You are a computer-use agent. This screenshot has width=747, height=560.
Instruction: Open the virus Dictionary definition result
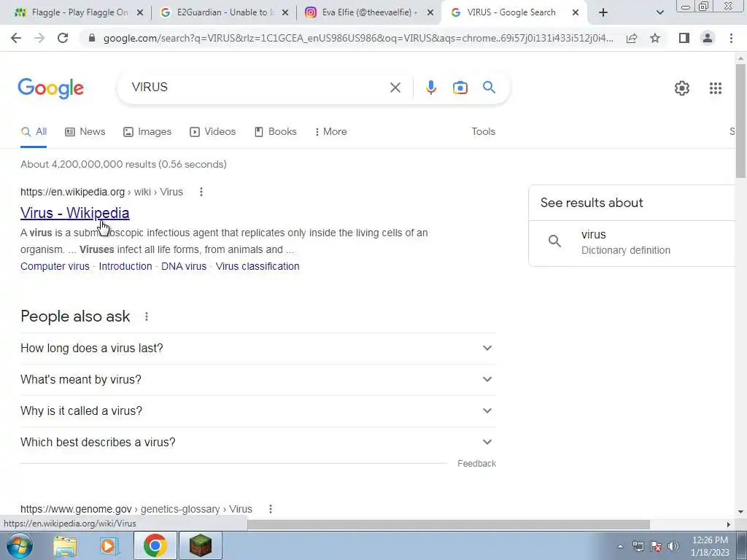click(632, 242)
